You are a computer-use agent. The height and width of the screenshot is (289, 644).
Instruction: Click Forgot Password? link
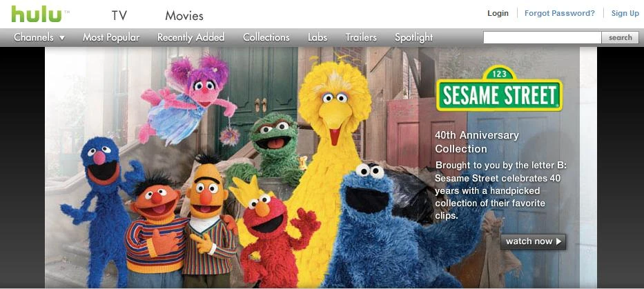[x=559, y=13]
